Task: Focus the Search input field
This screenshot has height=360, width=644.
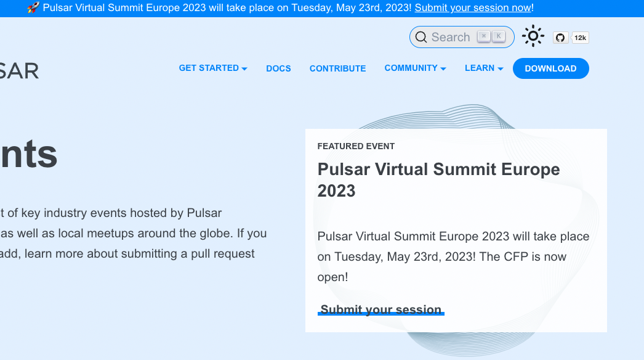Action: click(462, 37)
